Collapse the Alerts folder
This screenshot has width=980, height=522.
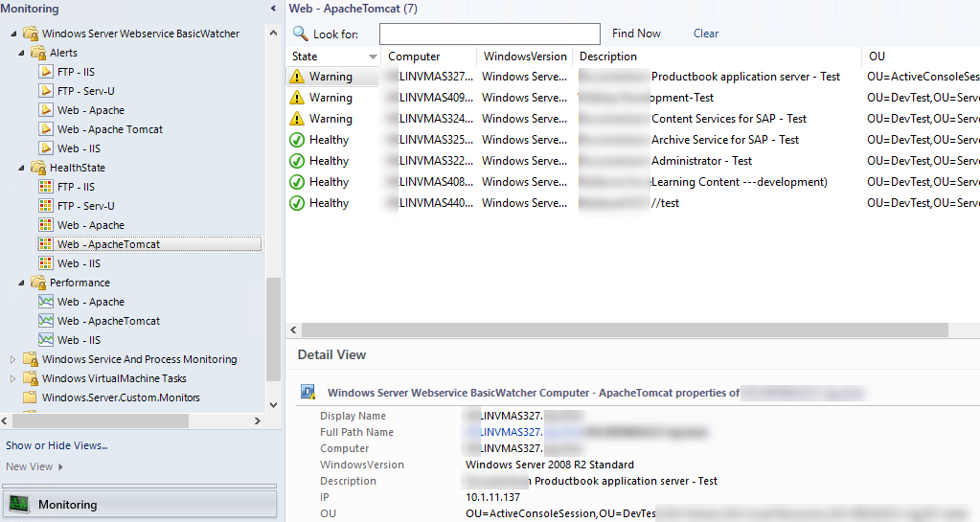click(x=21, y=53)
